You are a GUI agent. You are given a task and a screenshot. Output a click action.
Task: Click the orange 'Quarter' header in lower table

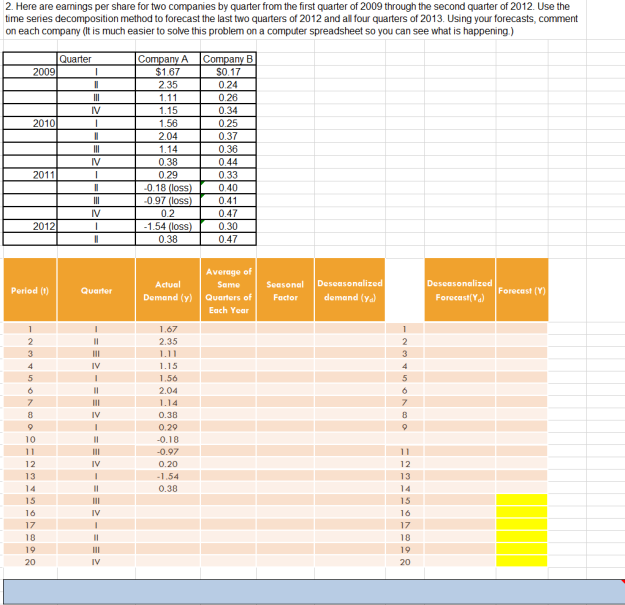click(96, 290)
